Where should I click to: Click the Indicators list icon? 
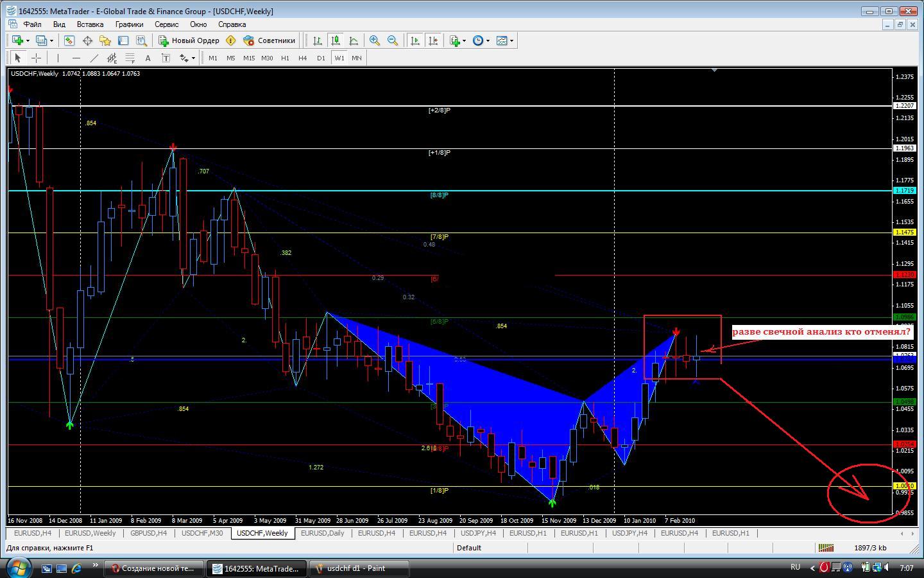[x=455, y=40]
